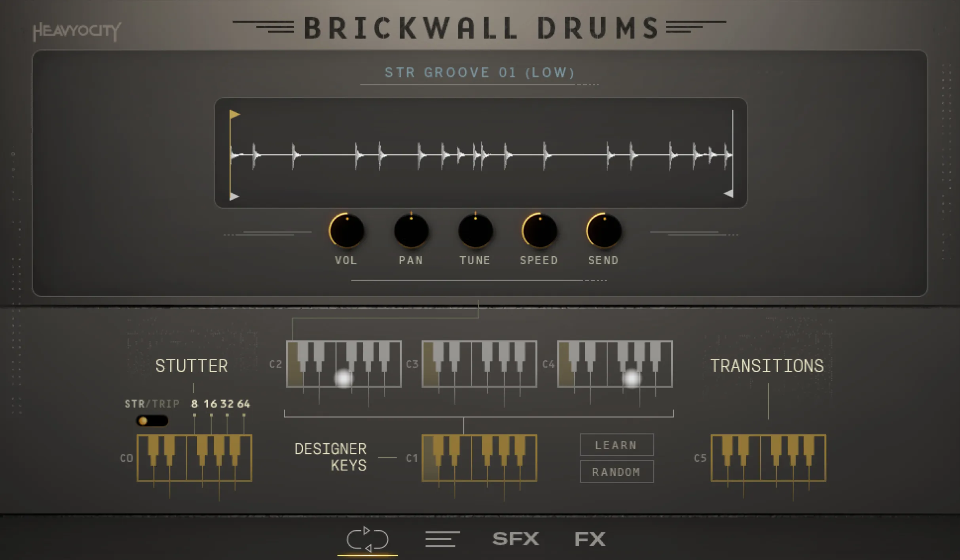Click the PAN knob
The width and height of the screenshot is (960, 560).
click(x=411, y=231)
